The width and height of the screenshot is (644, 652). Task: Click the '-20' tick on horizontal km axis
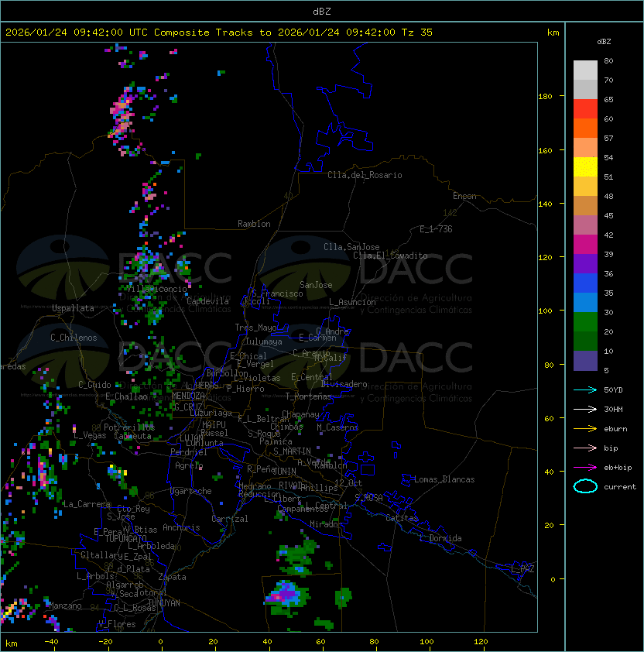coord(105,642)
